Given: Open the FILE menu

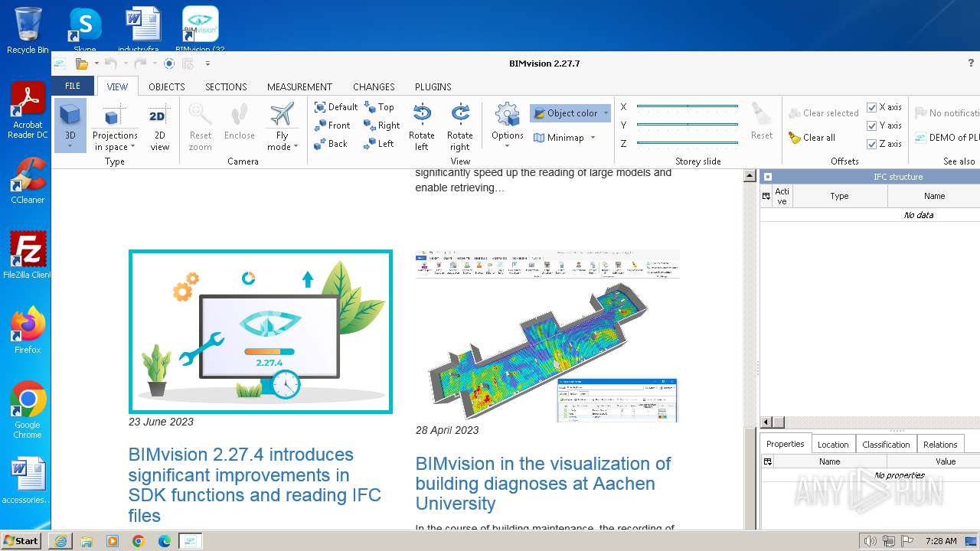Looking at the screenshot, I should pos(73,86).
